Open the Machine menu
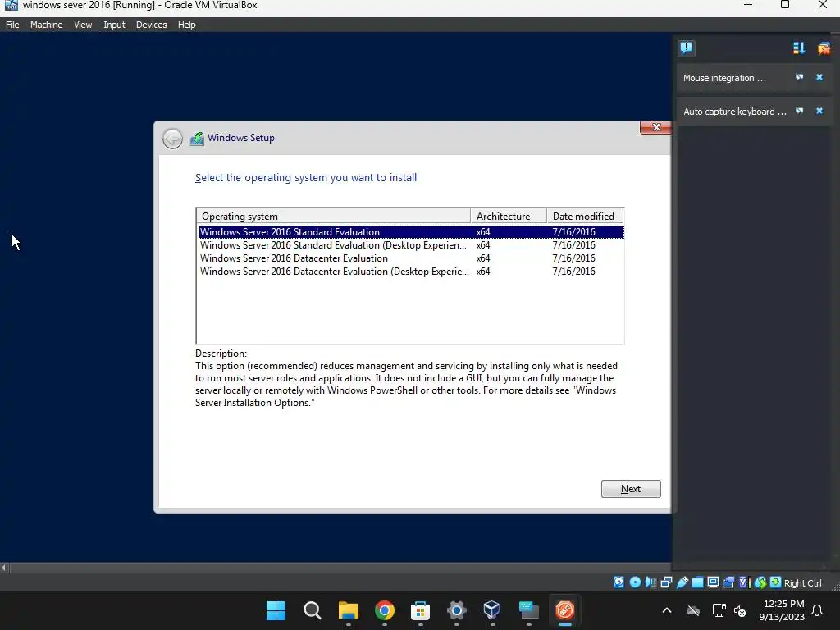 [46, 25]
